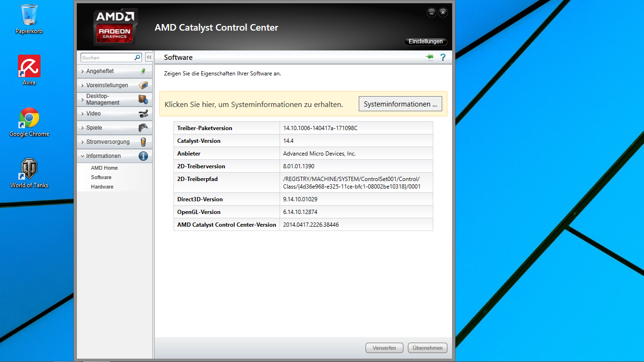Viewport: 644px width, 362px height.
Task: Select Software in sidebar
Action: (101, 177)
